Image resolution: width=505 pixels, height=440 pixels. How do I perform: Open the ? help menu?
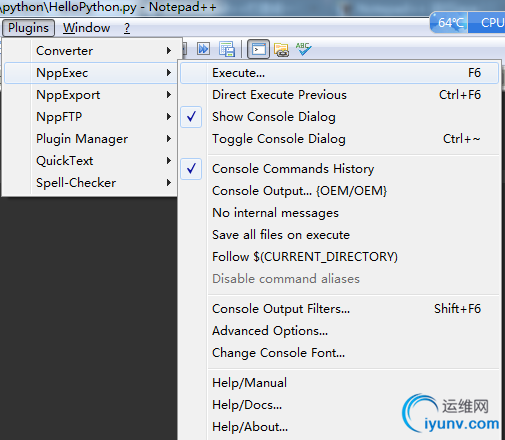[127, 28]
